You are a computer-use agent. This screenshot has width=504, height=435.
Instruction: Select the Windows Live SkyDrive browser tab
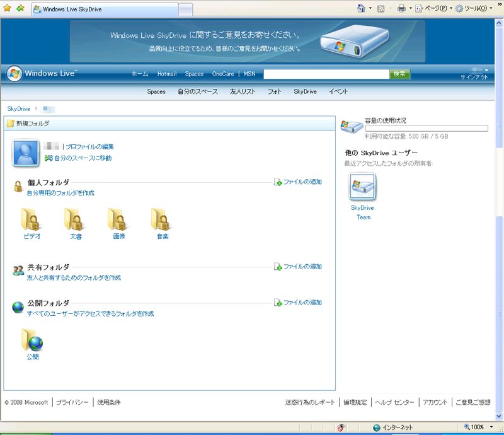[x=105, y=9]
